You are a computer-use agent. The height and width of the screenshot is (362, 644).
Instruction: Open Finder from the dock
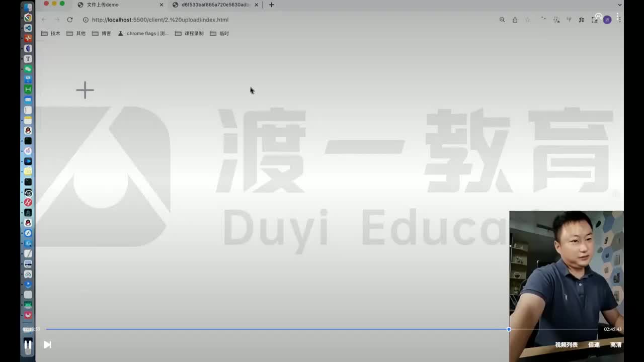[x=28, y=7]
